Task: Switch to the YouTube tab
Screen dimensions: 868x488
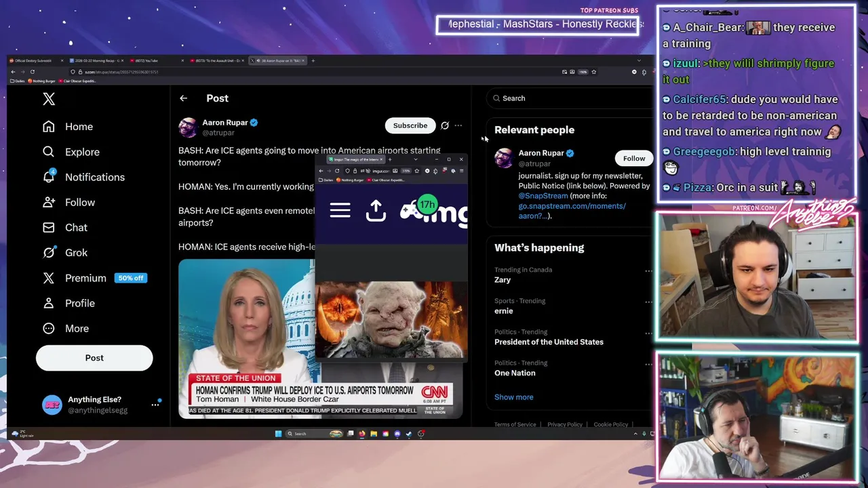Action: (x=156, y=60)
